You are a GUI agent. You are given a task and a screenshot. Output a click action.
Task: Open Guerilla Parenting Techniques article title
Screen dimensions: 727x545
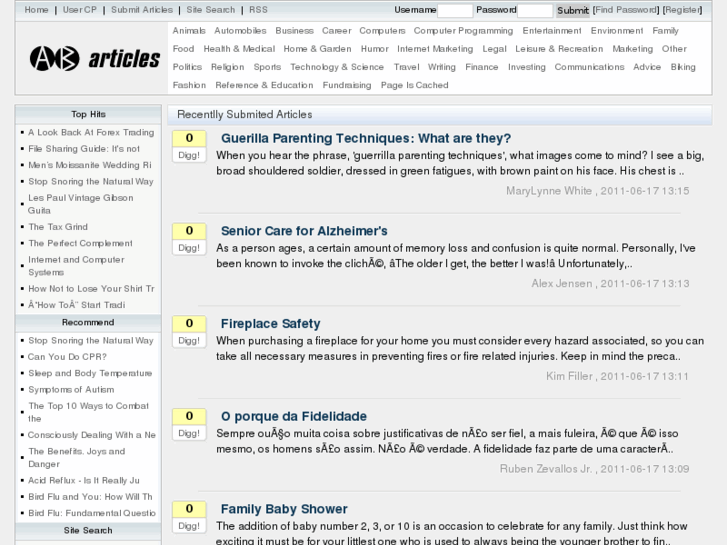(x=366, y=138)
